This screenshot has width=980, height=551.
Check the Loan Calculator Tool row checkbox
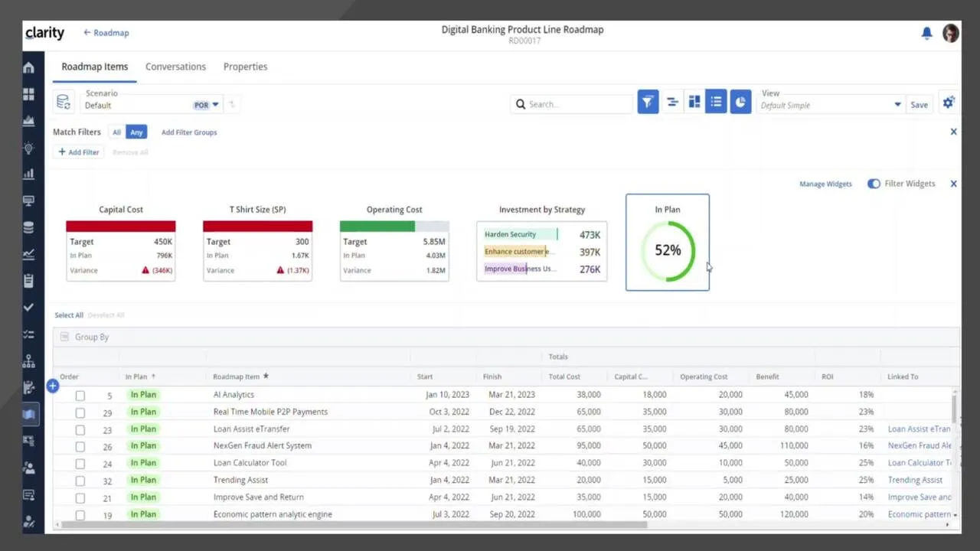tap(80, 464)
